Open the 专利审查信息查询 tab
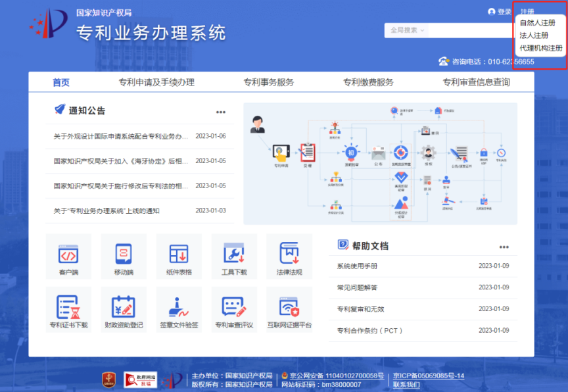Viewport: 568px width, 392px height. (x=477, y=83)
